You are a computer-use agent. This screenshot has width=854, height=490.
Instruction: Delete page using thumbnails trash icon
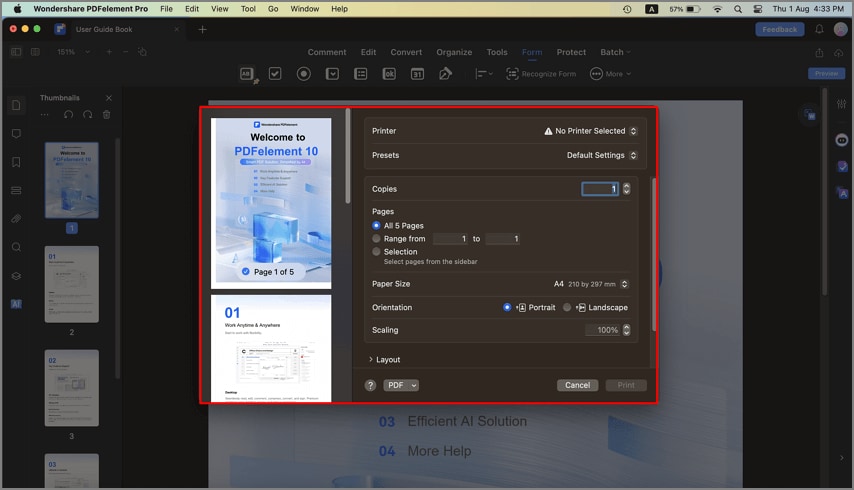click(107, 115)
